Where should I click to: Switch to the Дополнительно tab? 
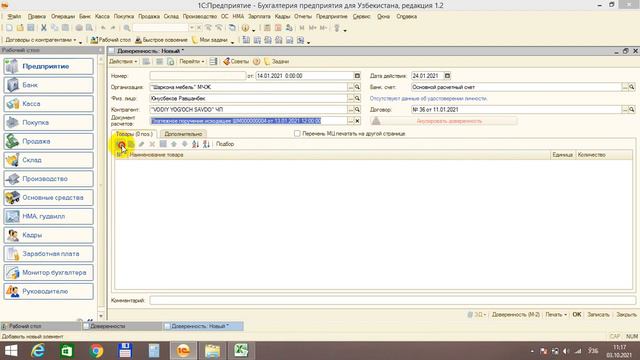pyautogui.click(x=183, y=134)
